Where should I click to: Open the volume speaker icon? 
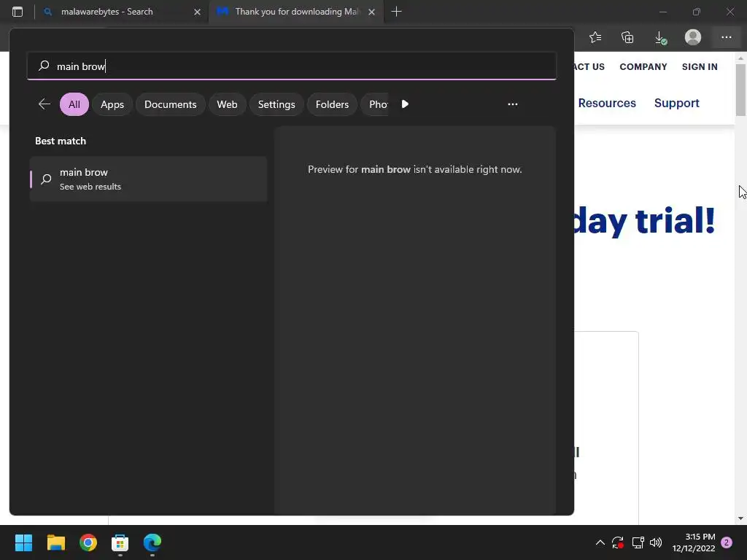(x=656, y=542)
